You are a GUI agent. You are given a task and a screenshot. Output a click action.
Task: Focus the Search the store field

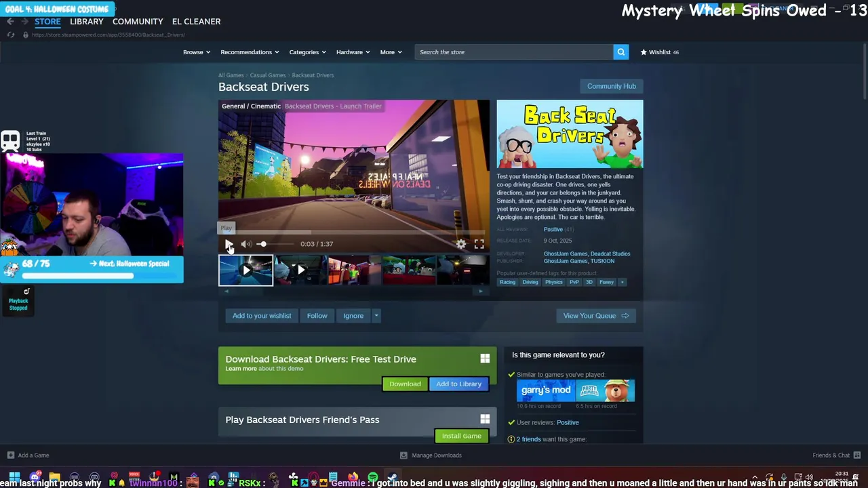[514, 52]
